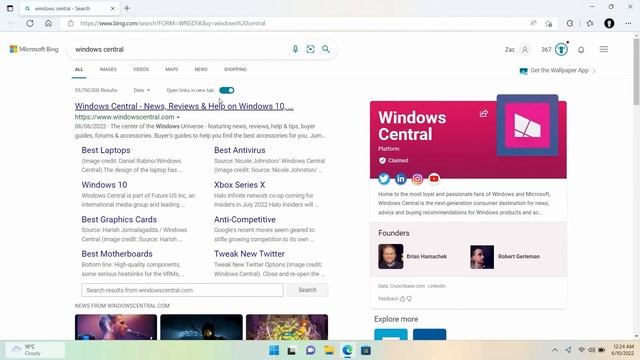Open File Explorer from taskbar
The width and height of the screenshot is (640, 360).
point(329,350)
